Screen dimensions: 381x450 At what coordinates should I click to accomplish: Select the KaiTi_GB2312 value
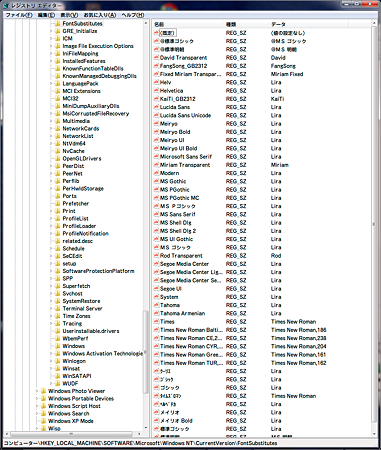[x=178, y=99]
